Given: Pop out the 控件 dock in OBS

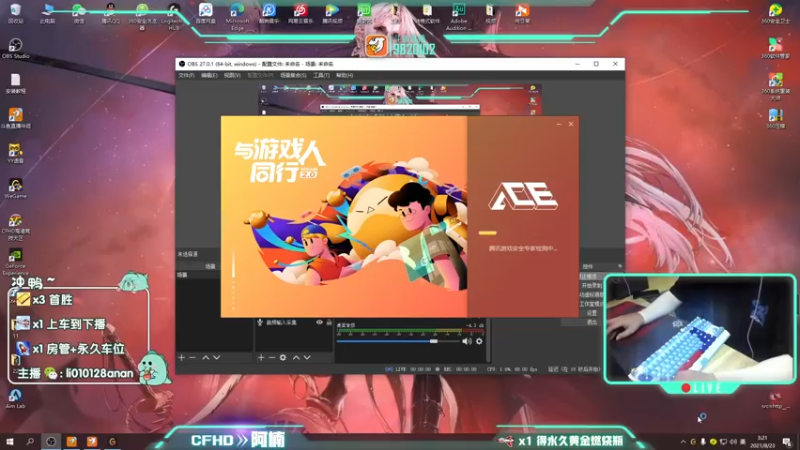Looking at the screenshot, I should click(620, 266).
